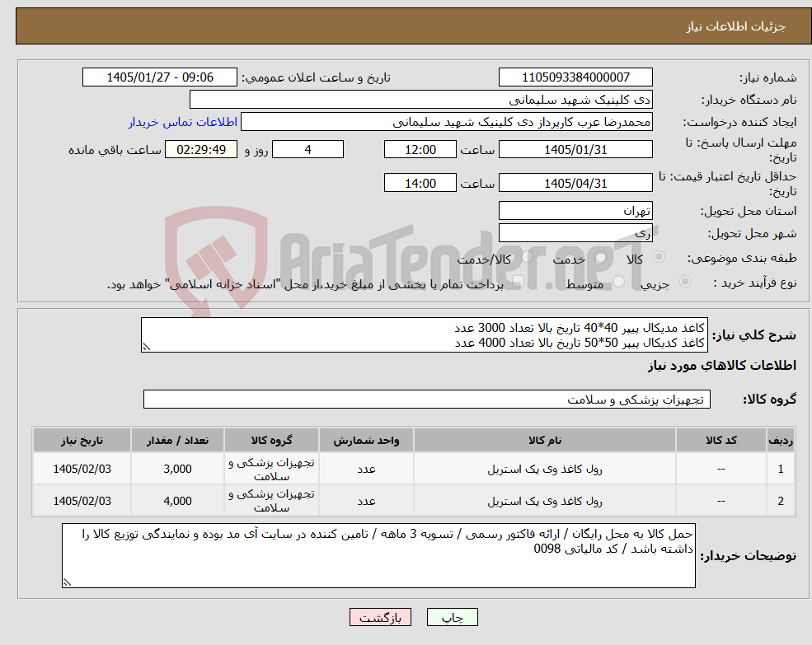Open اطلاعات تماس خریدار link

(183, 122)
